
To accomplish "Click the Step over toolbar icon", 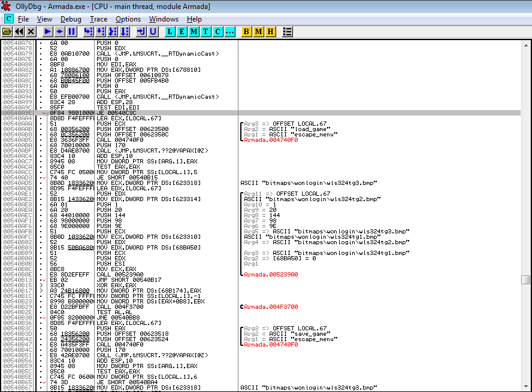I will click(x=101, y=32).
